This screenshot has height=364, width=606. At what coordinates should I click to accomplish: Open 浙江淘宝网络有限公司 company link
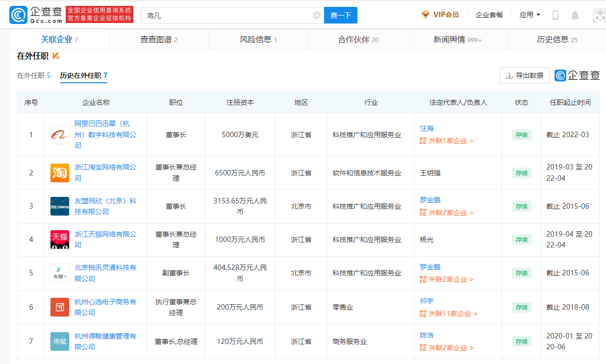(x=105, y=173)
